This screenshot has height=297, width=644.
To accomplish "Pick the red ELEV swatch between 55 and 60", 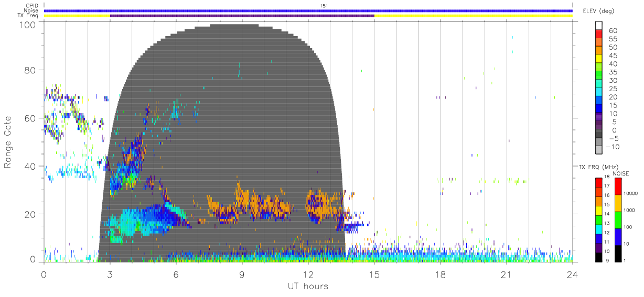I will 599,35.
